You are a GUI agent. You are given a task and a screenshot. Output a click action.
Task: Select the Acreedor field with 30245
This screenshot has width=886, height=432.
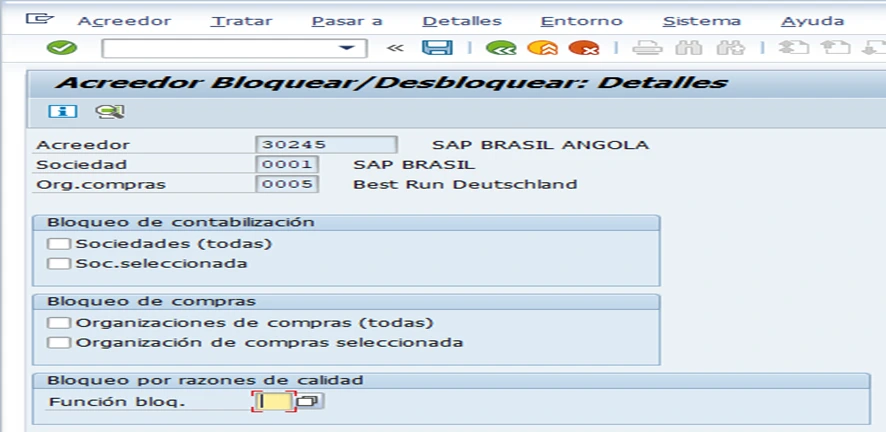point(326,145)
